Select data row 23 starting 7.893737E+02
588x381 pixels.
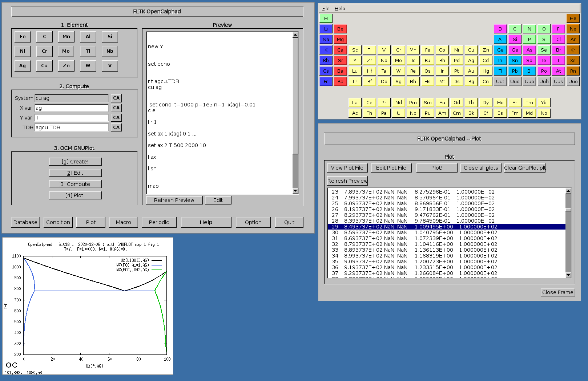[x=447, y=192]
